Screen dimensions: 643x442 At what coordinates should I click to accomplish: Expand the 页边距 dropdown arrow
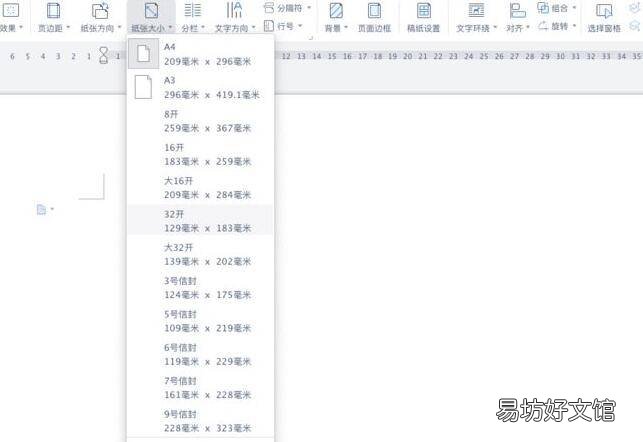tap(68, 27)
